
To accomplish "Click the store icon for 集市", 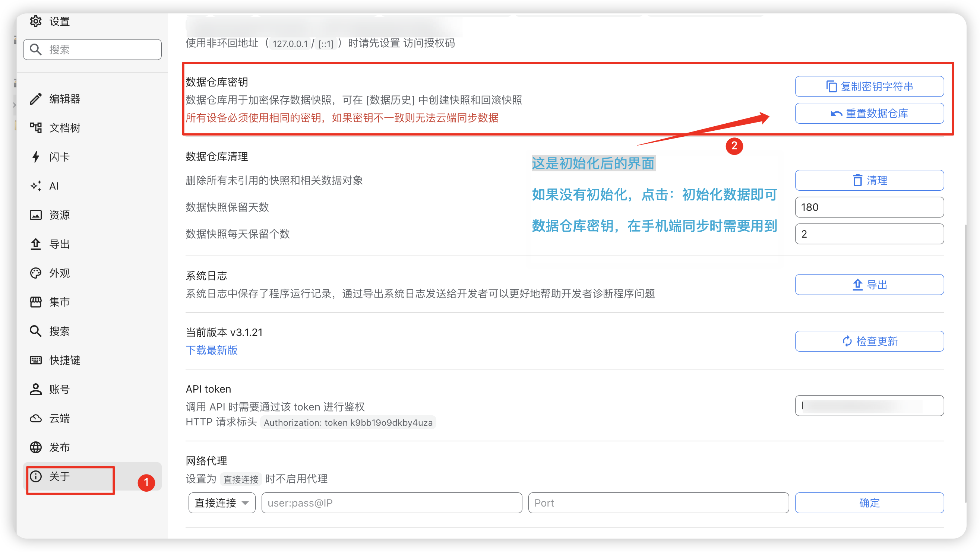I will 36,302.
